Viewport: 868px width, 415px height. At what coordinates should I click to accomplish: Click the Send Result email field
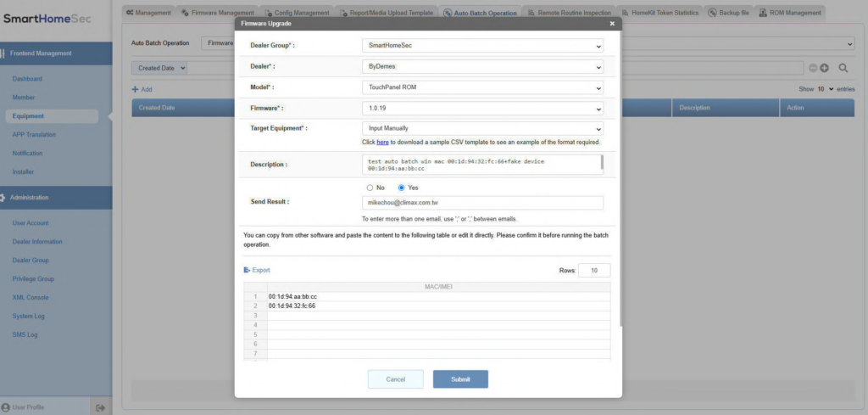tap(482, 203)
